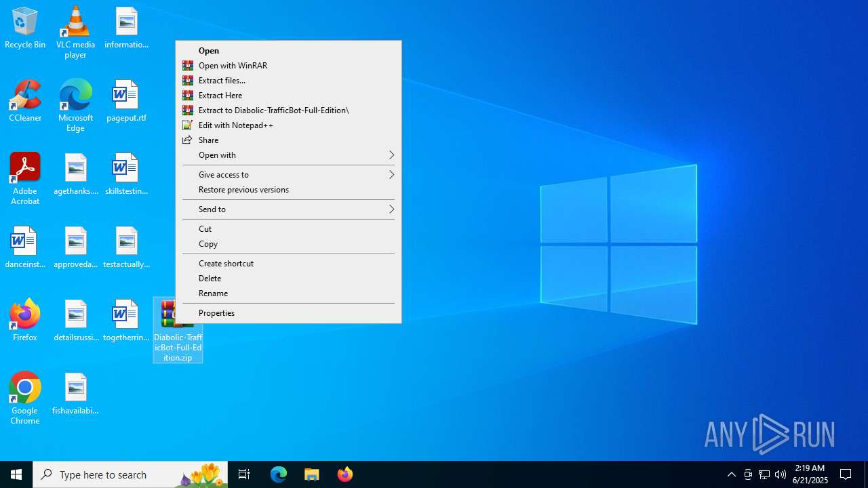868x488 pixels.
Task: Select the informatio... image file icon
Action: (126, 28)
